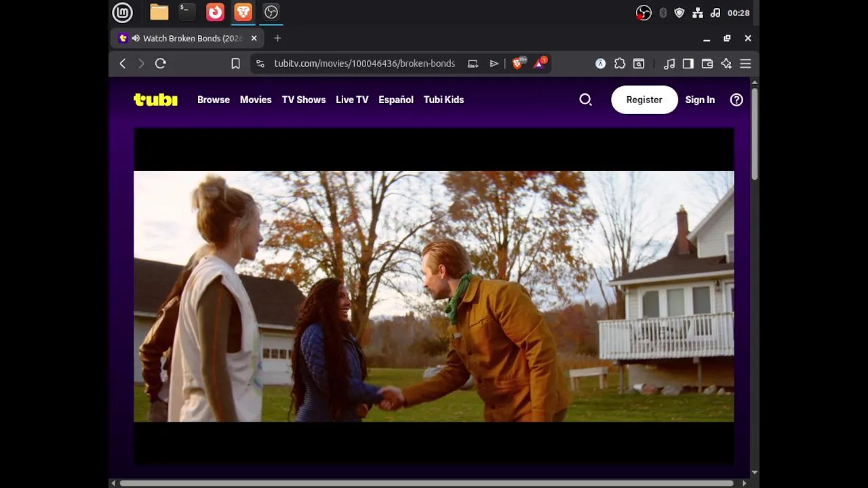Open the red Vivaldi-style browser panel icon
The width and height of the screenshot is (868, 488).
(215, 12)
